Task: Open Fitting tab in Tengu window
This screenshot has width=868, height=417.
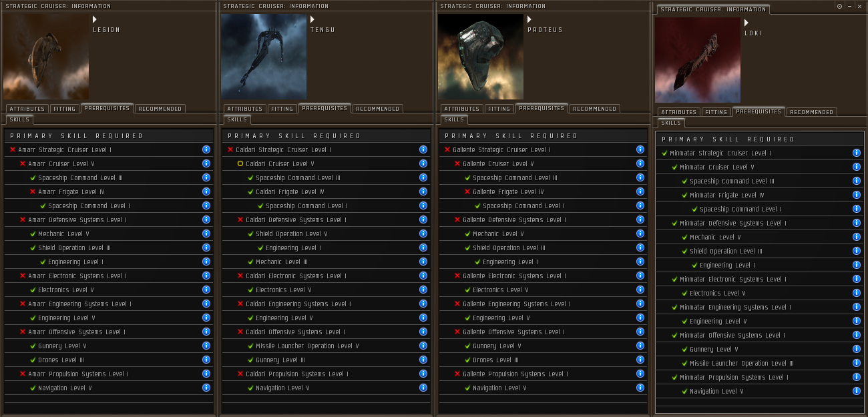Action: click(x=282, y=109)
